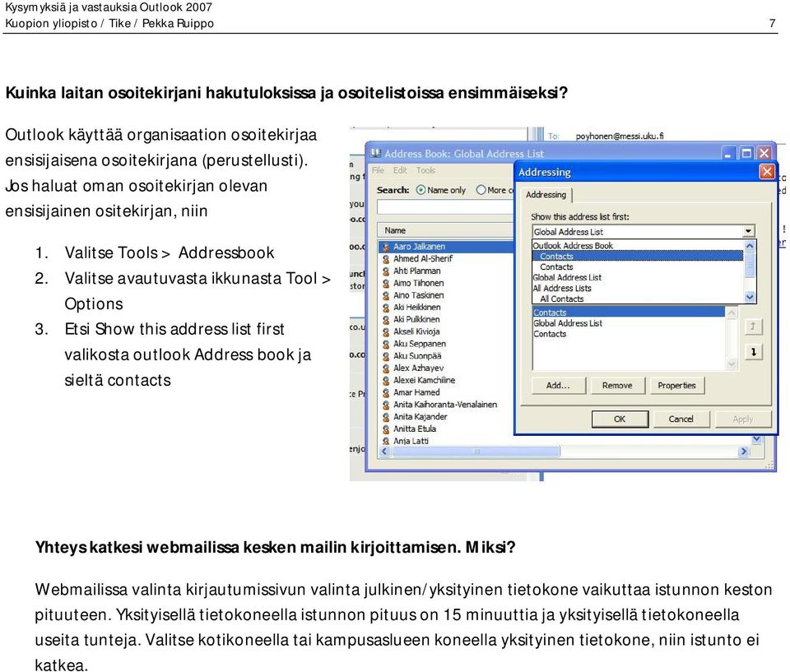
Task: Click the contact list scroll left arrow
Action: click(x=384, y=452)
